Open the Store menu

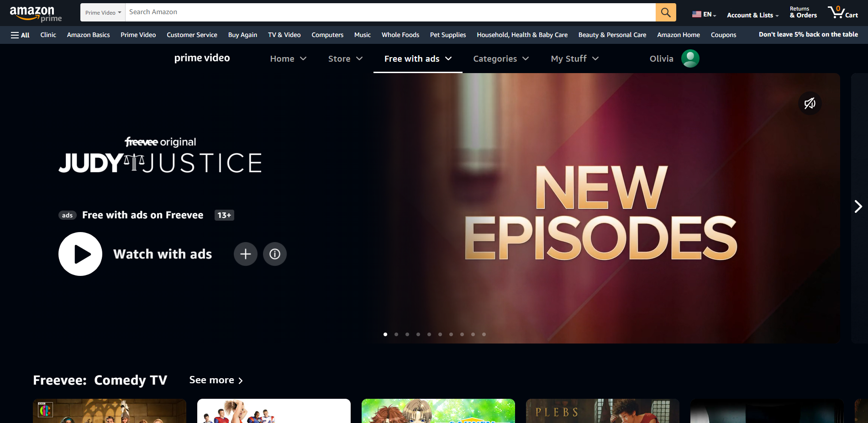click(x=345, y=58)
